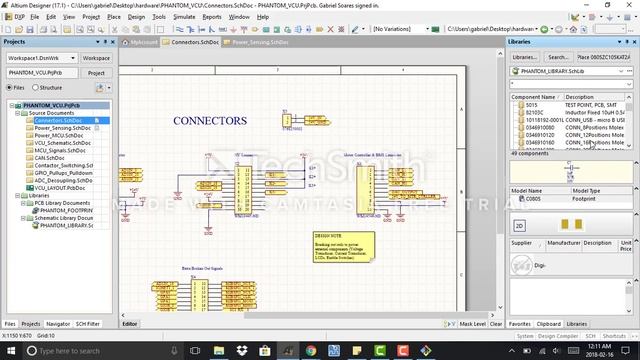Select the Place Wire tool icon
This screenshot has width=640, height=360.
180,29
